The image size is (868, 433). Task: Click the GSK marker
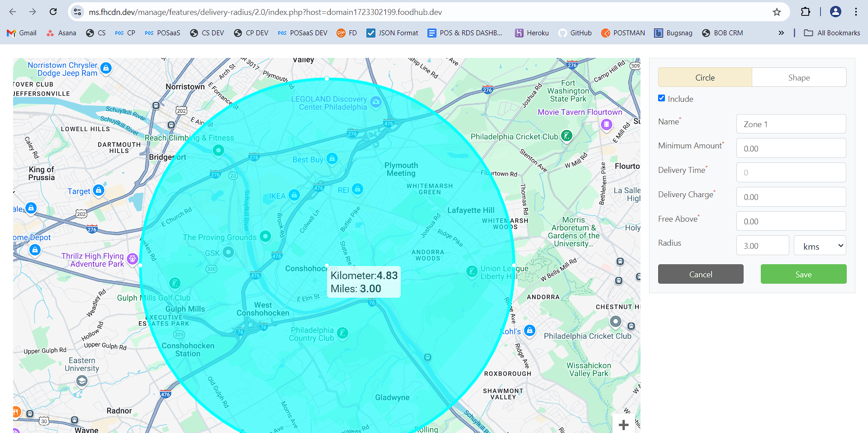tap(228, 252)
